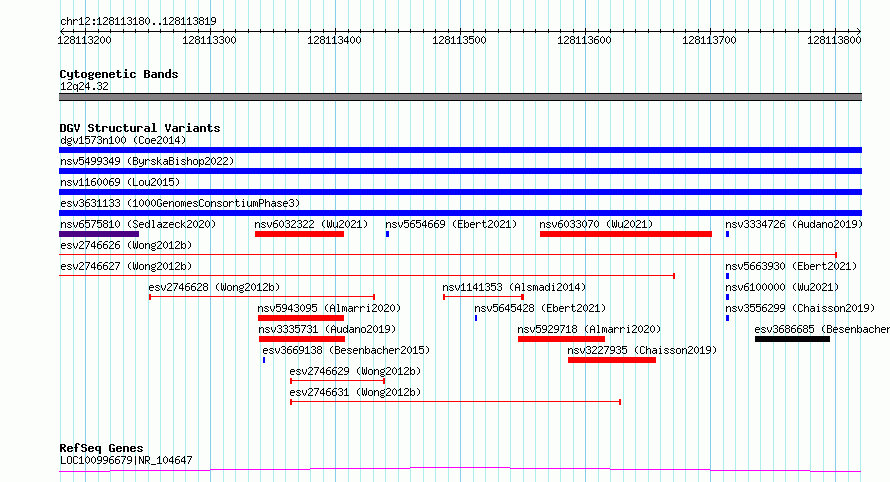Select the esv2746627 (Wong2012b) label

[126, 266]
